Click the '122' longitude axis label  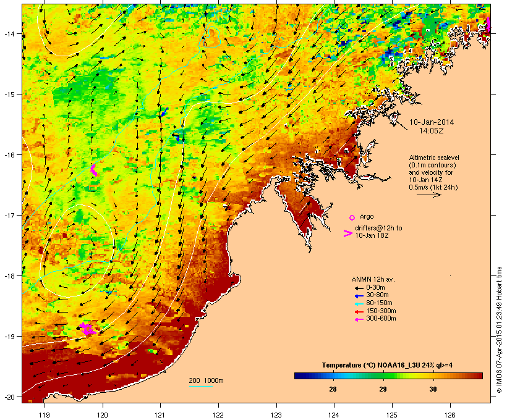click(x=218, y=415)
